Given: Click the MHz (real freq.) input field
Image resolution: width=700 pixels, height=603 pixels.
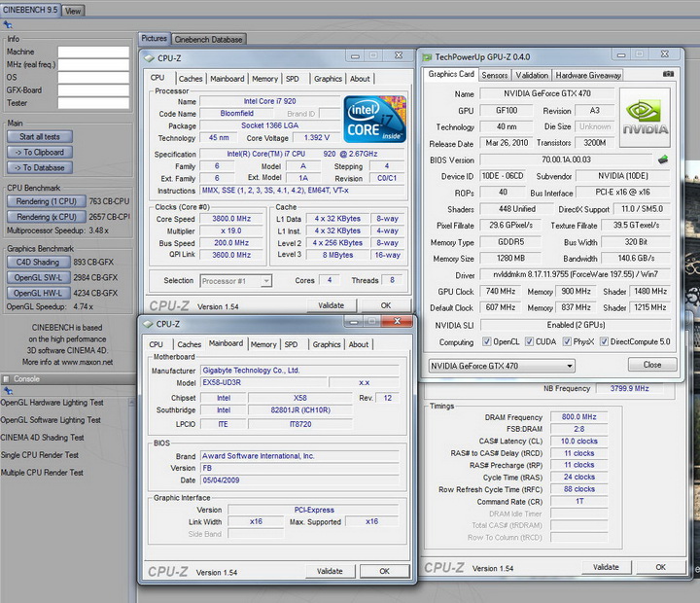Looking at the screenshot, I should click(93, 65).
